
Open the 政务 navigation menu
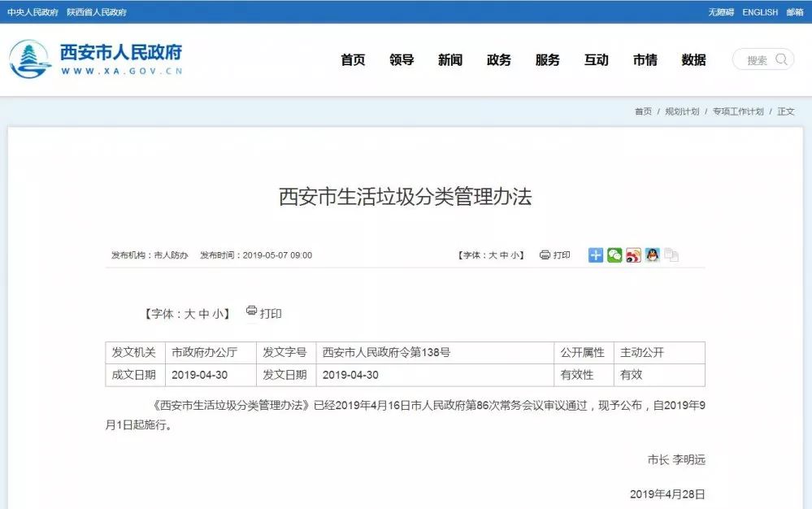tap(499, 60)
